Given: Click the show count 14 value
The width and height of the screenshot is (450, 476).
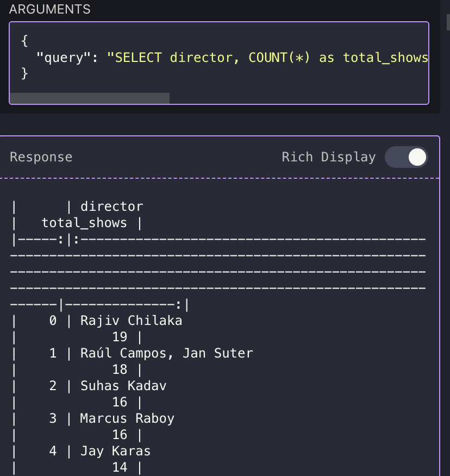Looking at the screenshot, I should click(120, 467).
